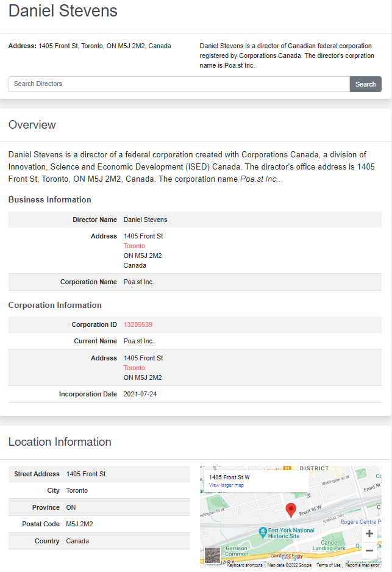This screenshot has width=392, height=572.
Task: Click Country value Canada in location table
Action: click(77, 541)
